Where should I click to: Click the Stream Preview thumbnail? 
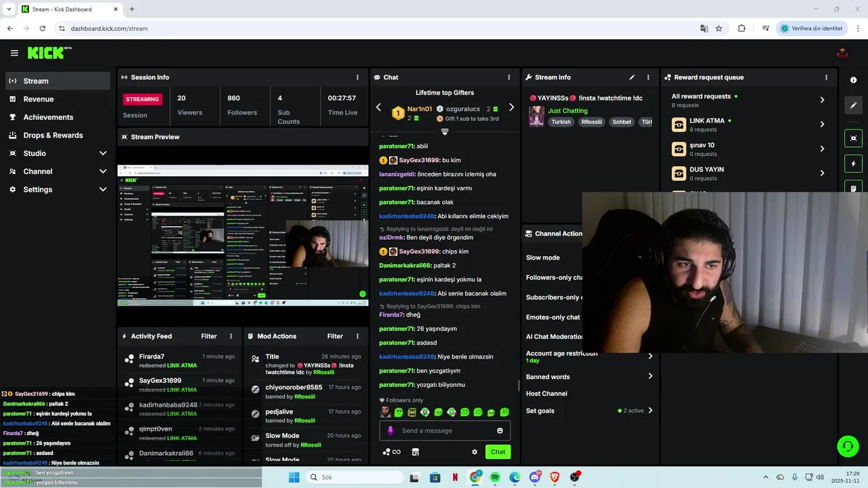[243, 236]
